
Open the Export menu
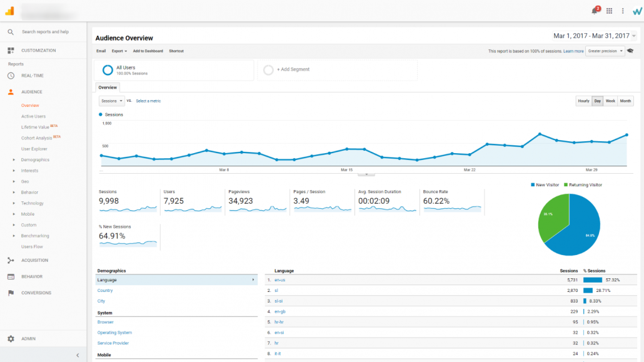click(x=119, y=51)
